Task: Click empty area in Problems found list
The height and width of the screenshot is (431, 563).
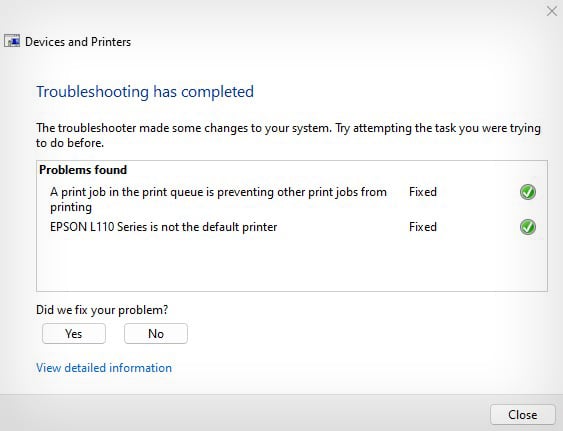Action: [292, 264]
